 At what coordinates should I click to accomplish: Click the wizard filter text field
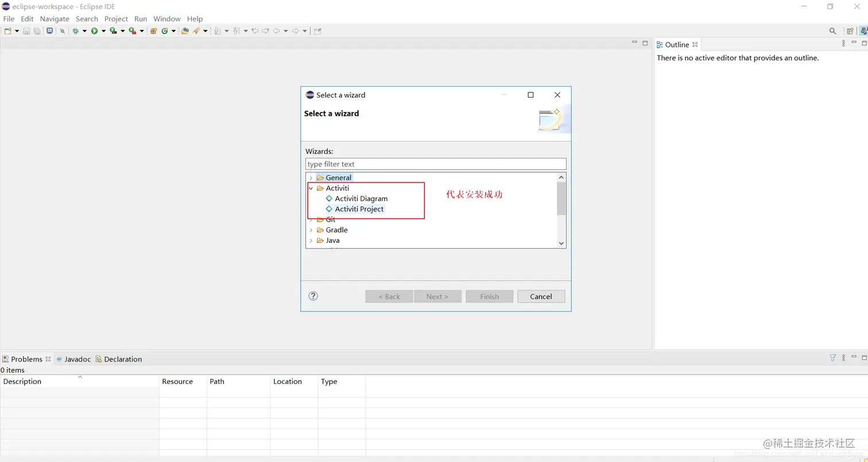pyautogui.click(x=436, y=164)
